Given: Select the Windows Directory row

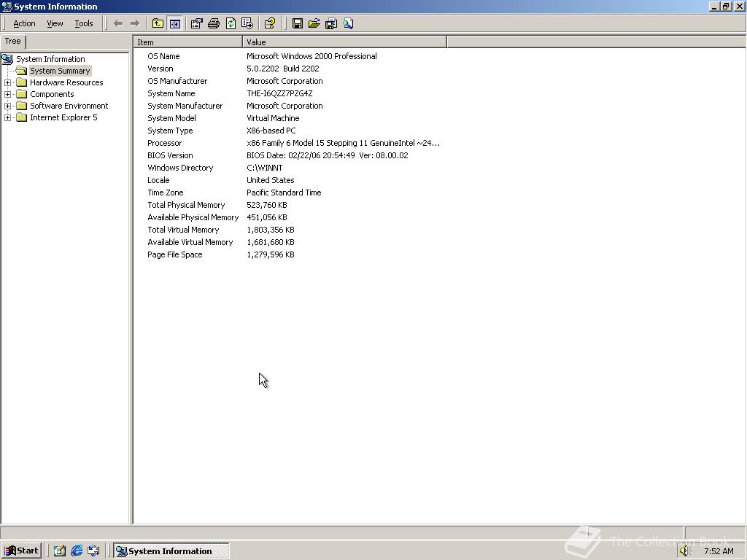Looking at the screenshot, I should [290, 168].
